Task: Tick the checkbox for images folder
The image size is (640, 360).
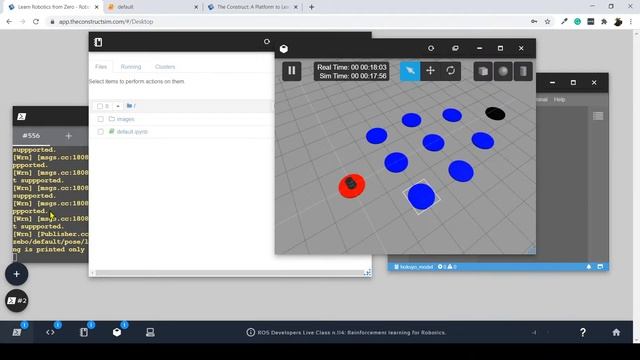Action: tap(100, 119)
